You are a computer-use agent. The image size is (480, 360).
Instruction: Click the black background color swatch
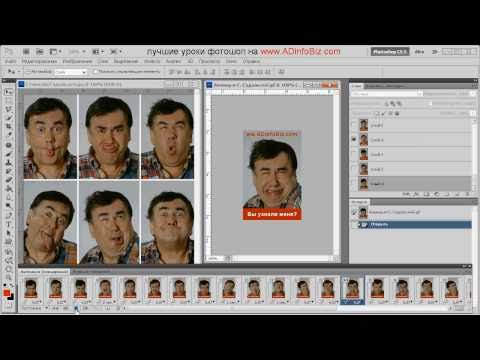(x=11, y=297)
